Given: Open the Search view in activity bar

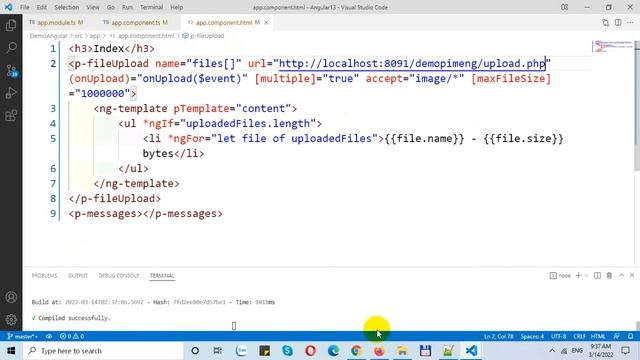Looking at the screenshot, I should [x=11, y=47].
